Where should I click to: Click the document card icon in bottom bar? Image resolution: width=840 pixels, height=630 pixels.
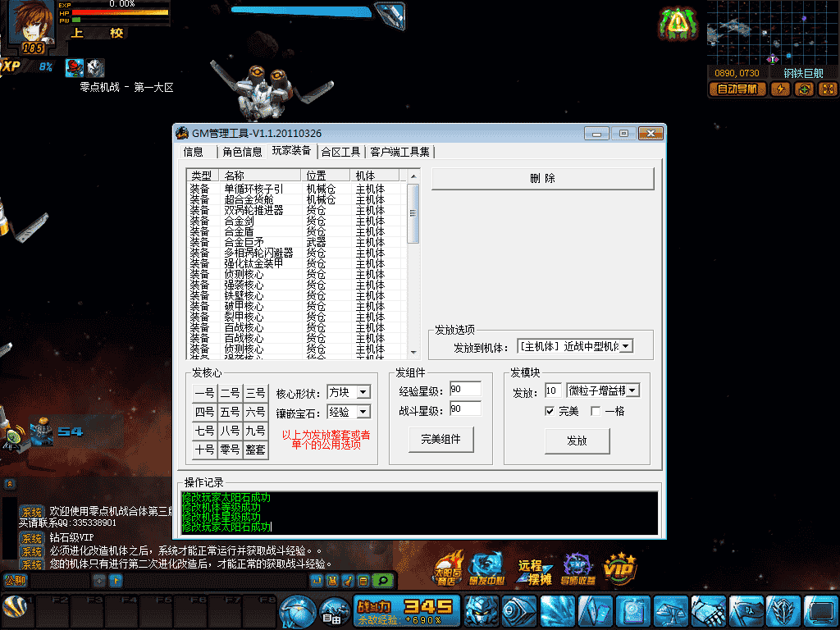coord(632,610)
